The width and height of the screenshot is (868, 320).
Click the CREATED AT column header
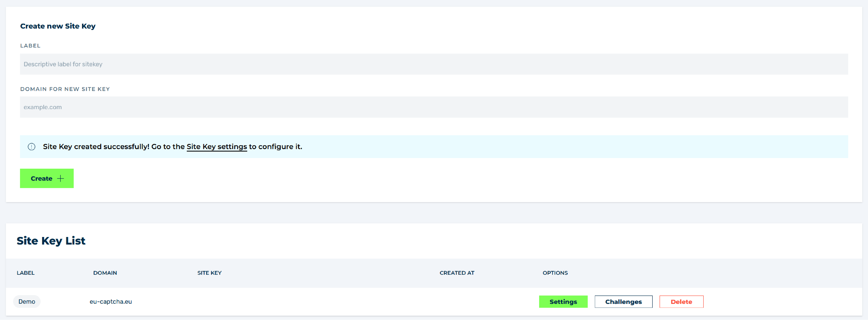pyautogui.click(x=457, y=273)
